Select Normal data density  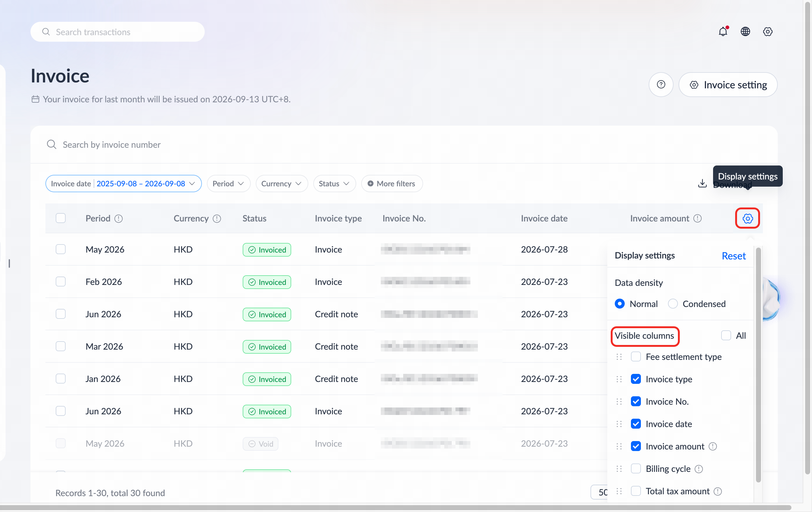point(619,304)
